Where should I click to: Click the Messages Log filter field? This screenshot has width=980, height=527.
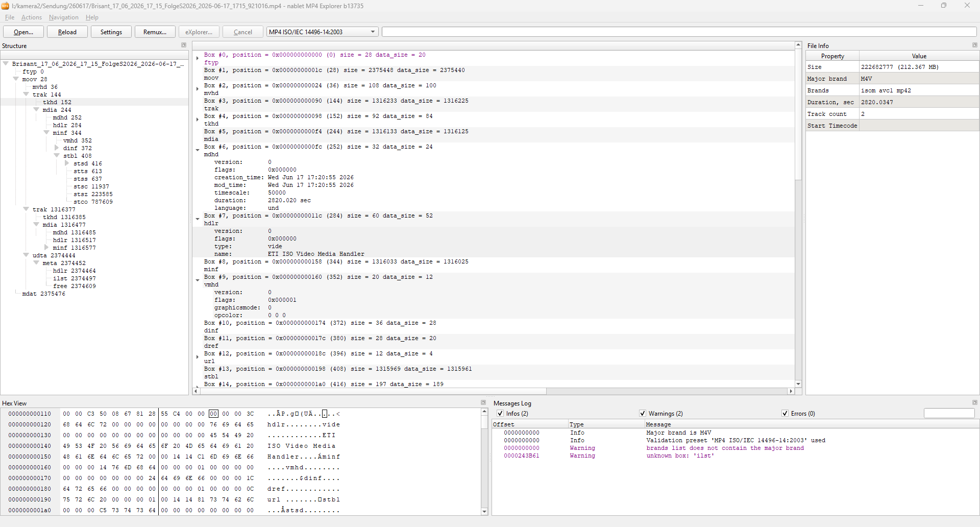click(949, 414)
